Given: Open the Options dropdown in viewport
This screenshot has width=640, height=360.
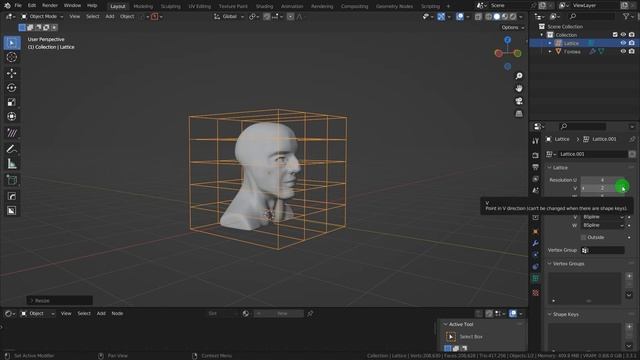Looking at the screenshot, I should point(513,27).
